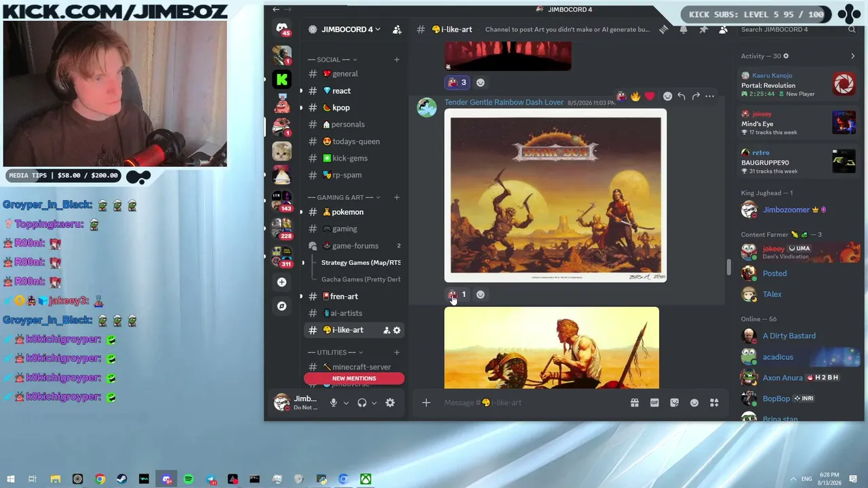The image size is (868, 488).
Task: Open the personals channel
Action: [353, 125]
